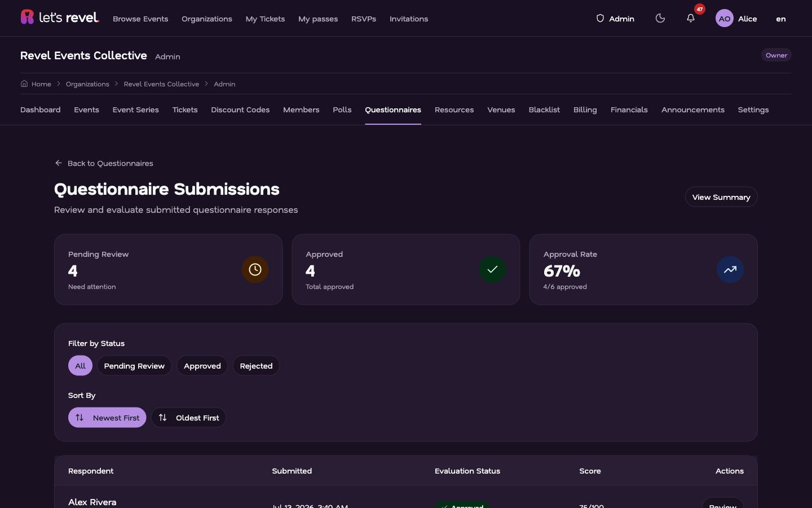The height and width of the screenshot is (508, 812).
Task: Switch to the Polls tab
Action: coord(342,110)
